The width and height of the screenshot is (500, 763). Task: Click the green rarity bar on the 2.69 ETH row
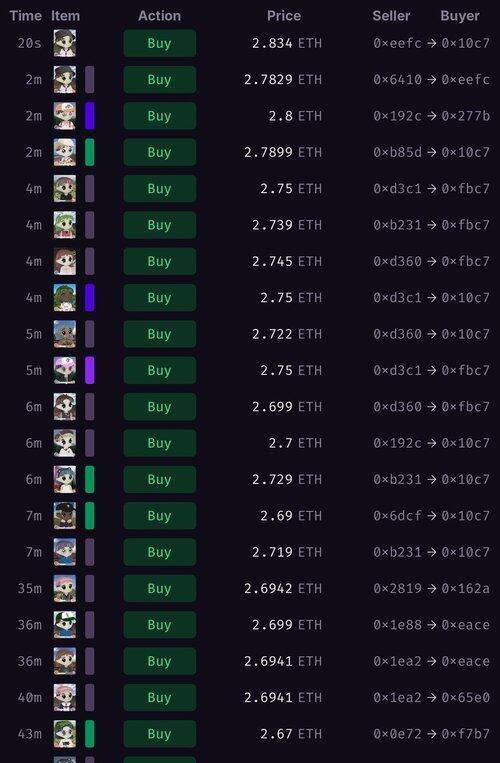tap(89, 516)
